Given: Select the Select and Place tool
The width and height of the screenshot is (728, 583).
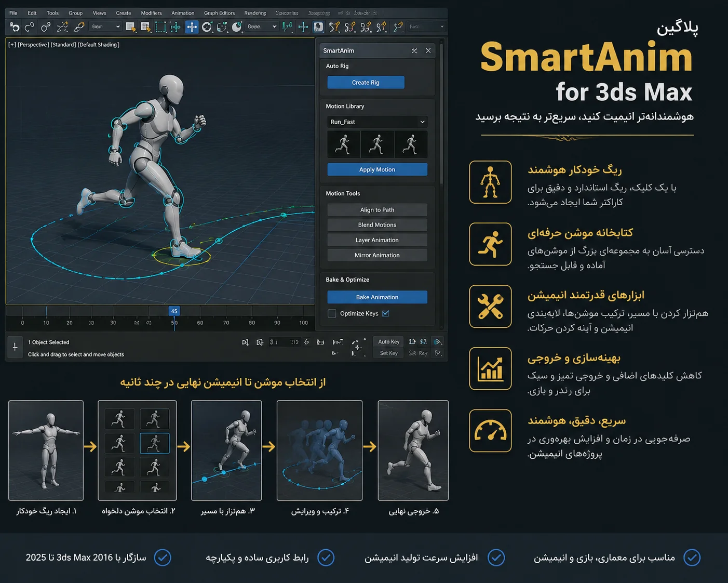Looking at the screenshot, I should coord(237,27).
